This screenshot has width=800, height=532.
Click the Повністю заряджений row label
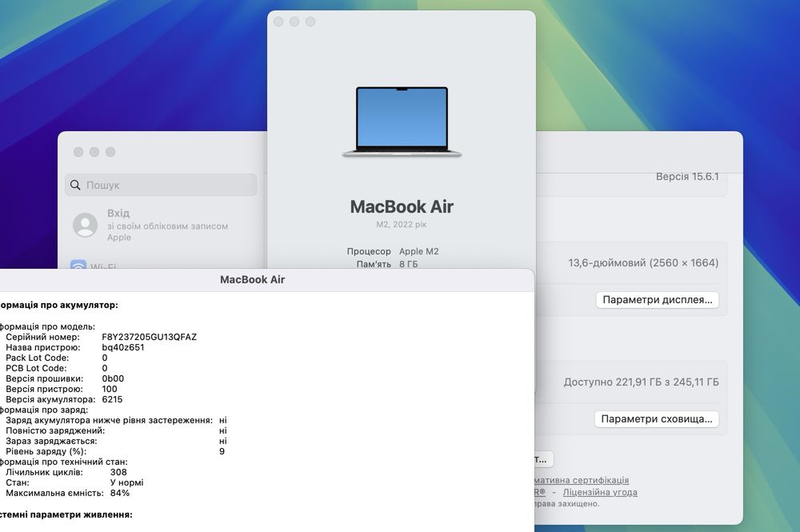coord(55,430)
